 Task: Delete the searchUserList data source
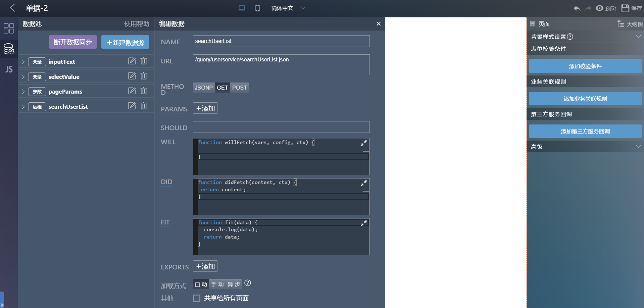coord(144,106)
